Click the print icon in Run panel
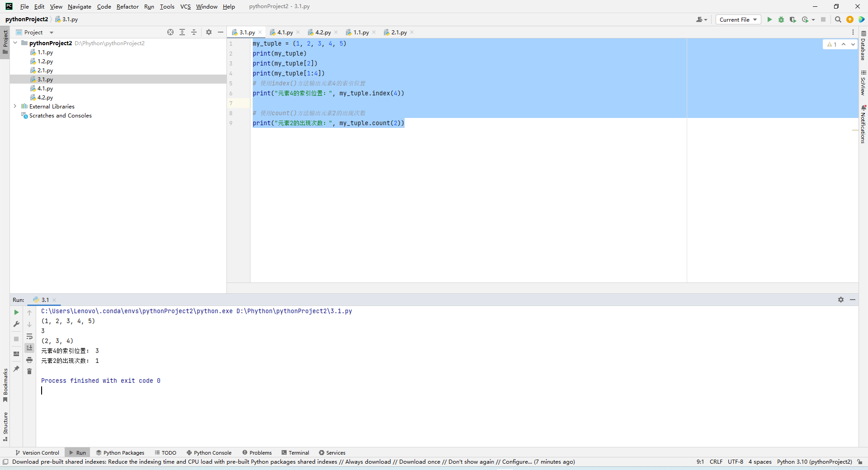The height and width of the screenshot is (470, 868). pos(29,360)
